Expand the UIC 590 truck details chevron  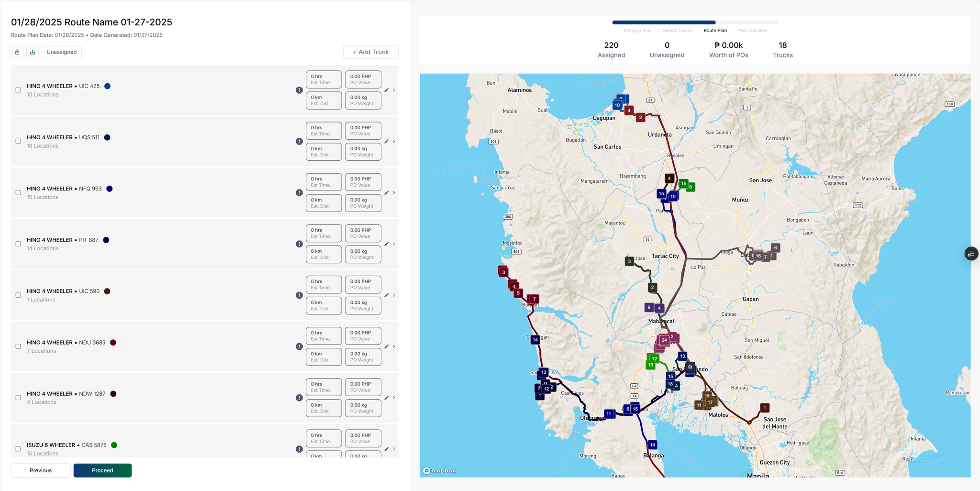coord(394,295)
